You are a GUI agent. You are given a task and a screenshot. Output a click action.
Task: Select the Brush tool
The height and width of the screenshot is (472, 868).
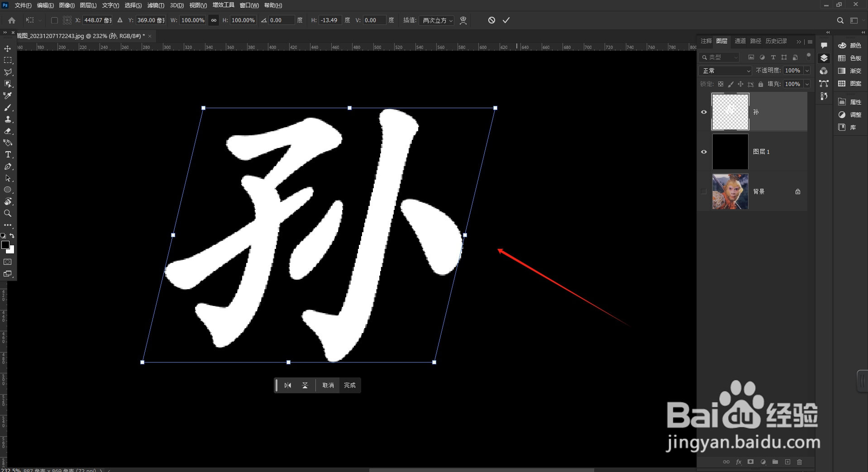pos(8,108)
